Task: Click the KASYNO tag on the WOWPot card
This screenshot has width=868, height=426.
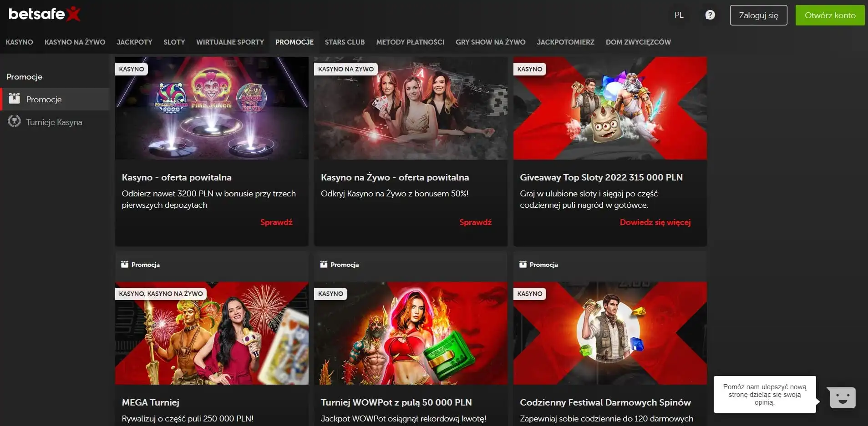Action: (x=330, y=294)
